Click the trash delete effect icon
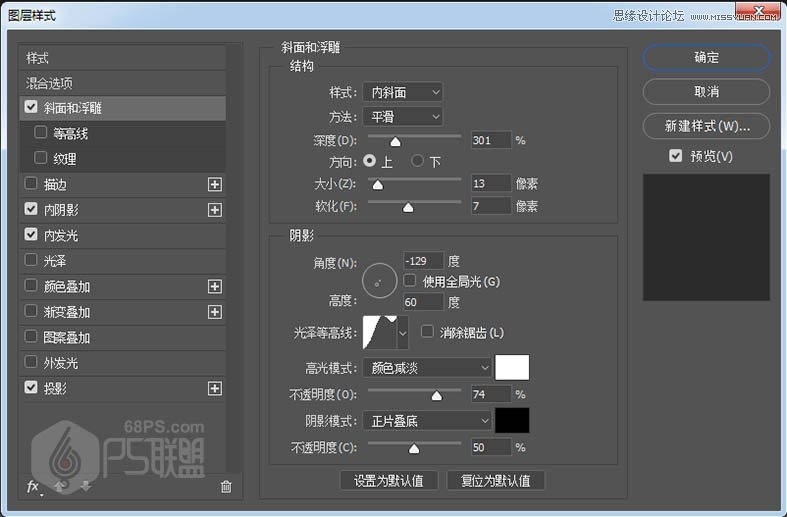 [226, 486]
